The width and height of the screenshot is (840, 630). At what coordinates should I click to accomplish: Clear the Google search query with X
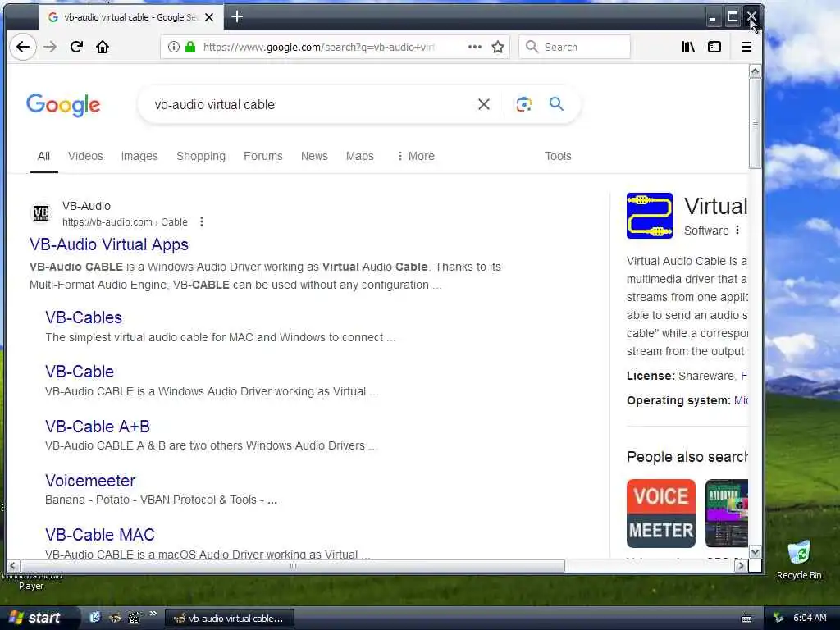click(x=484, y=104)
